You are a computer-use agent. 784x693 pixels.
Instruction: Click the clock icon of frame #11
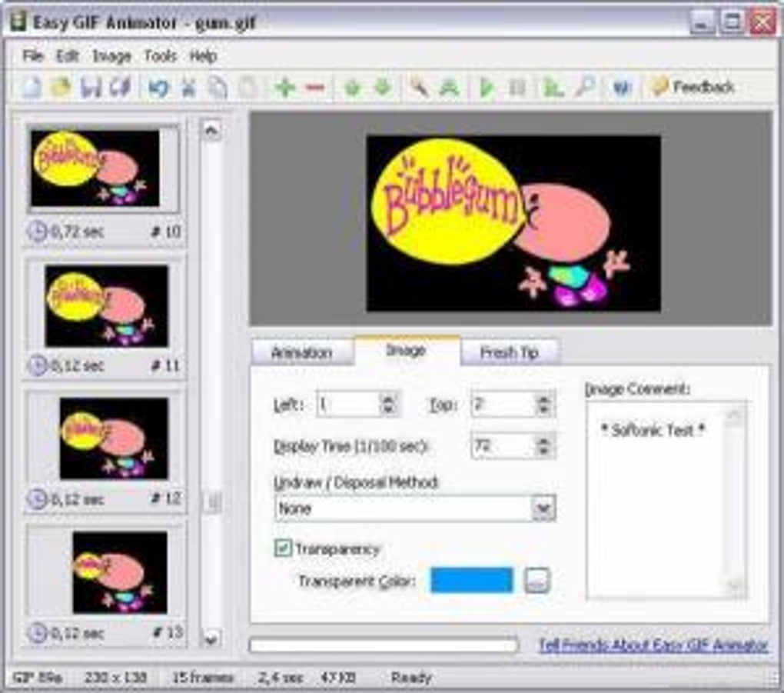(x=37, y=365)
